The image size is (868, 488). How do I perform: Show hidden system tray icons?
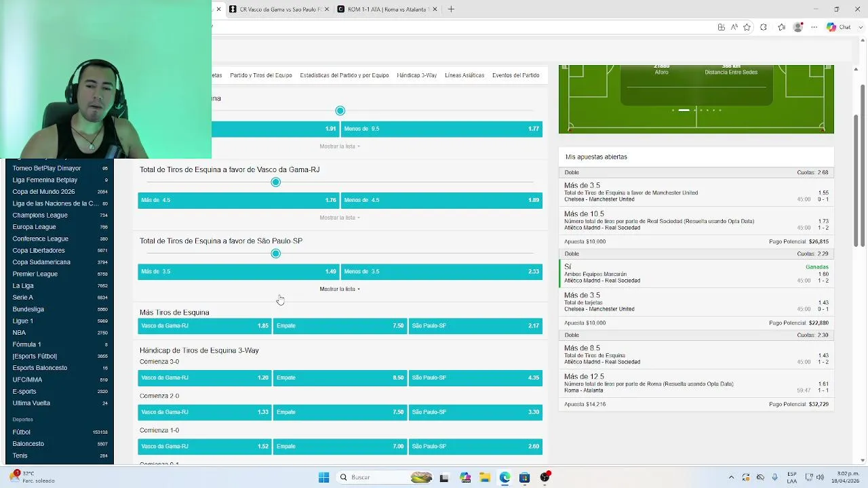pyautogui.click(x=731, y=477)
